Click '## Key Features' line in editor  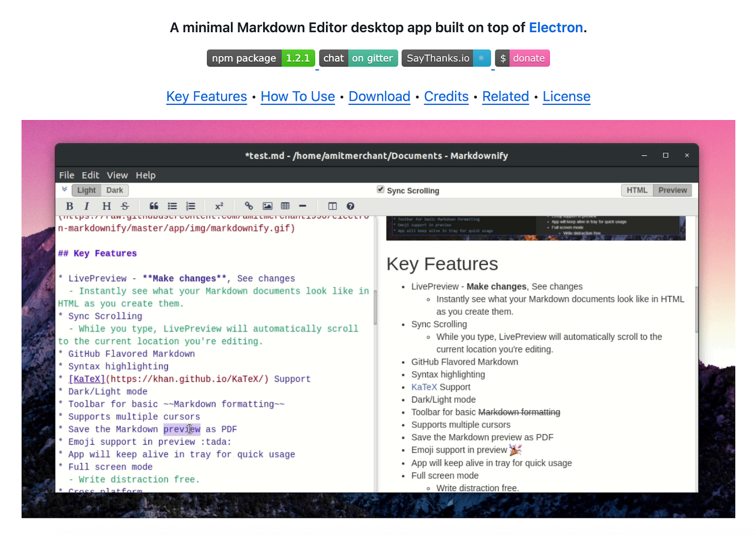point(97,253)
